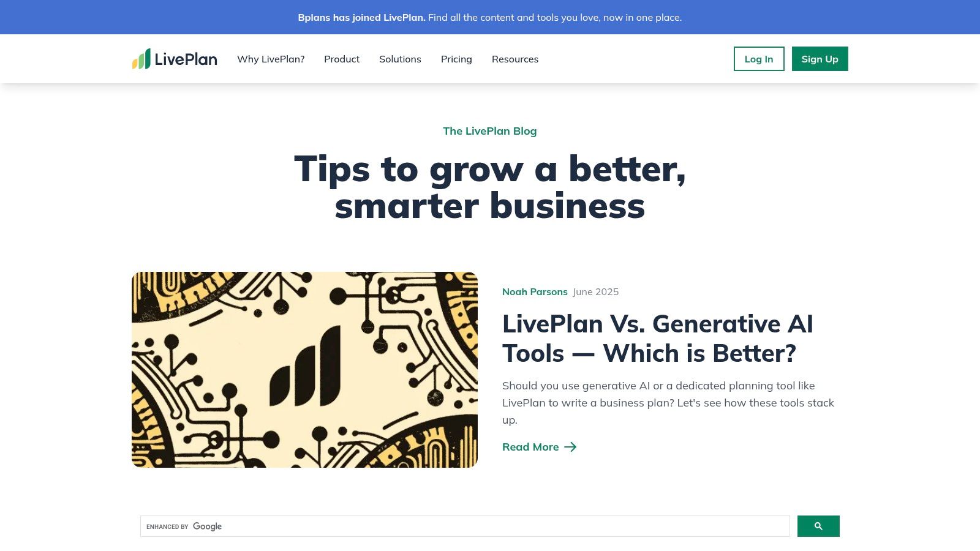The width and height of the screenshot is (980, 551).
Task: Open the Why LivePlan? nav item
Action: click(x=271, y=59)
